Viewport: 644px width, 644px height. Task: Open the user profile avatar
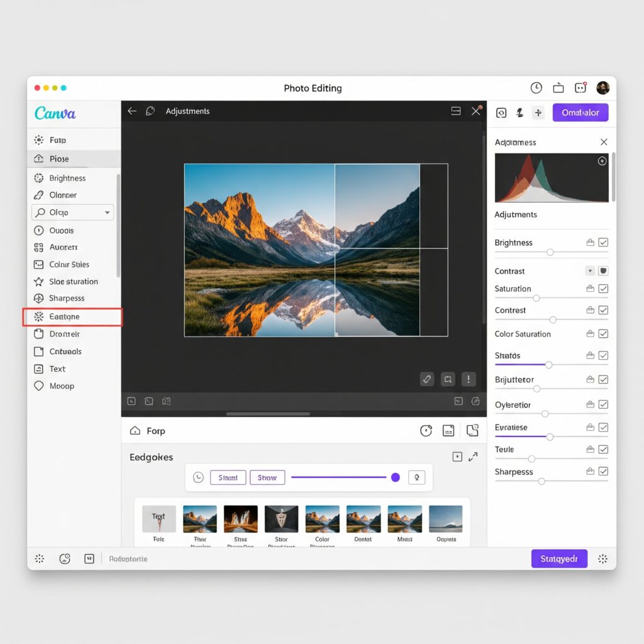point(602,87)
